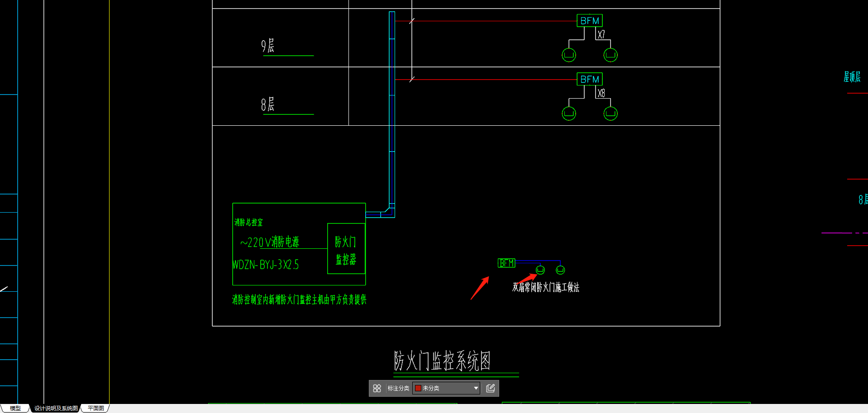Click the edit annotation layers icon
This screenshot has height=413, width=868.
[x=490, y=388]
